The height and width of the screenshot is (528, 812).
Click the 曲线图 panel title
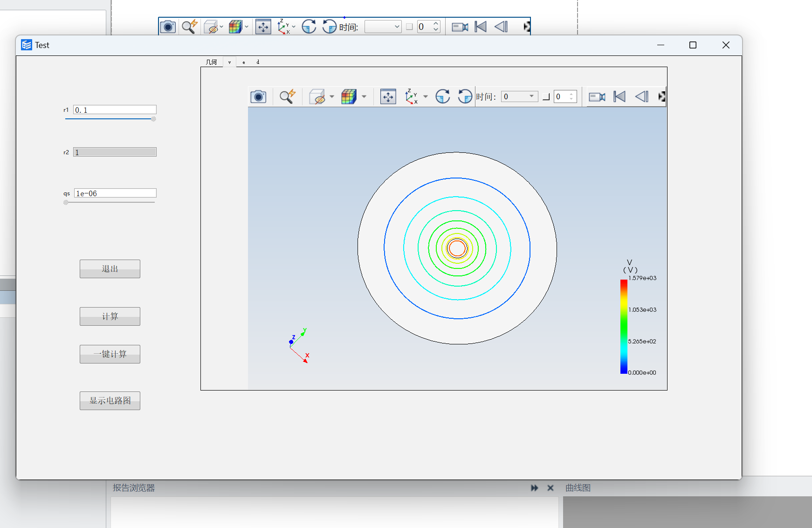coord(578,488)
